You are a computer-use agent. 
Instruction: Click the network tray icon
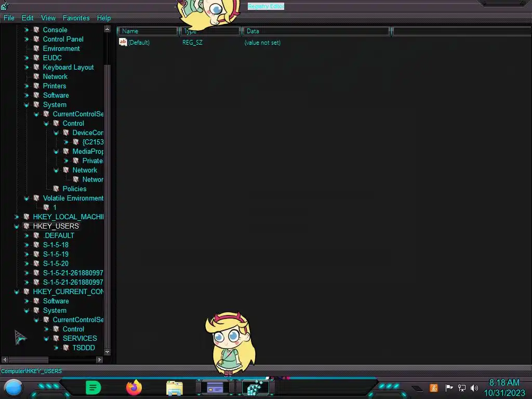tap(462, 388)
